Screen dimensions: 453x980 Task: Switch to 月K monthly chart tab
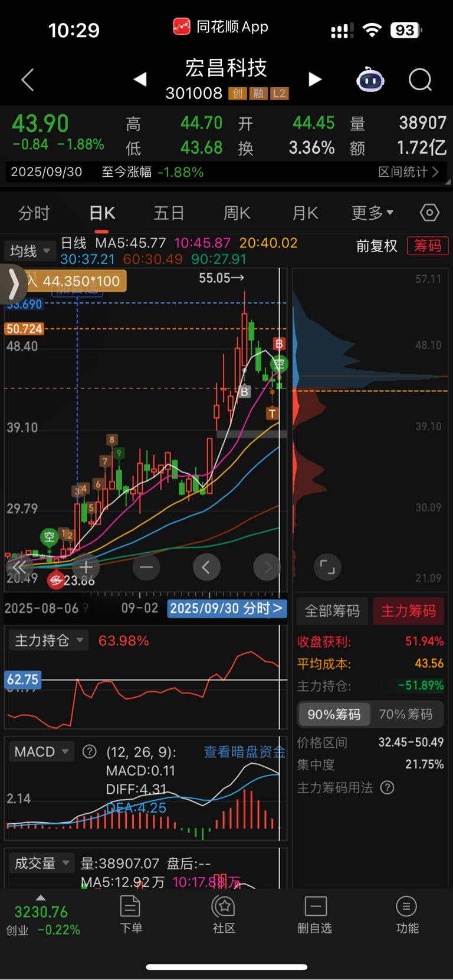click(306, 213)
